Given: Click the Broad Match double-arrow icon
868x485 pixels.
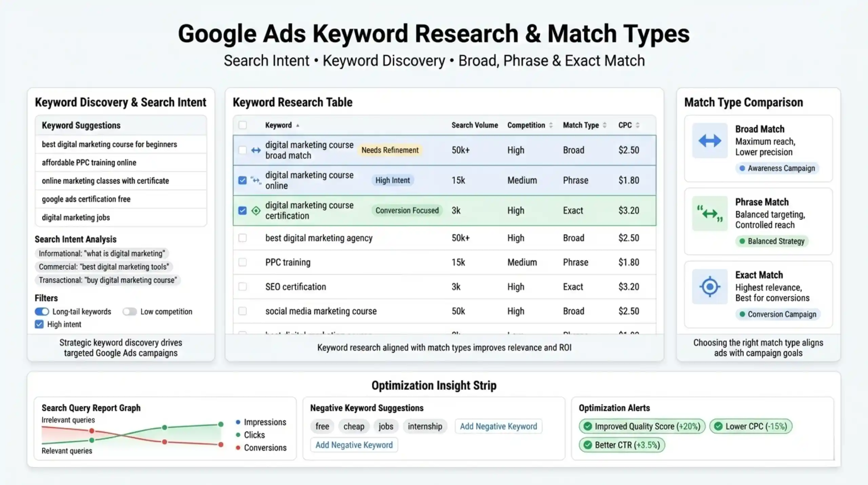Looking at the screenshot, I should pos(710,141).
